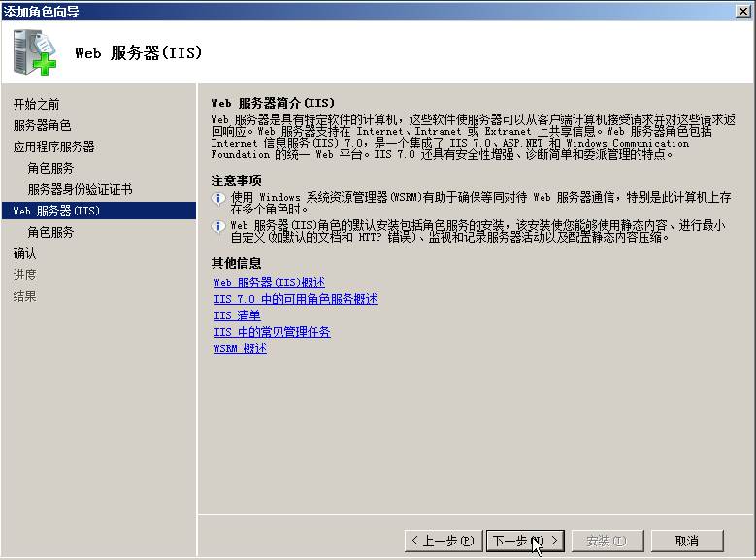The image size is (756, 560).
Task: Go to the 开始之前 step
Action: (36, 104)
